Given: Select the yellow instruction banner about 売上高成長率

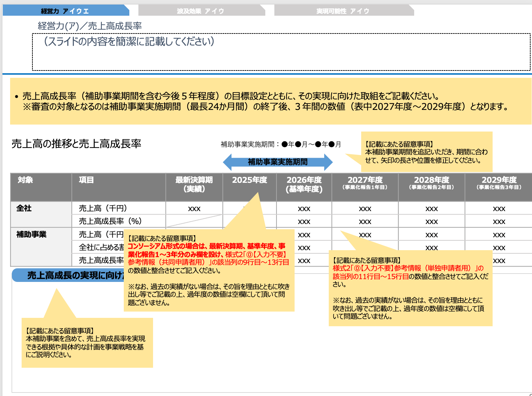Looking at the screenshot, I should [x=265, y=101].
